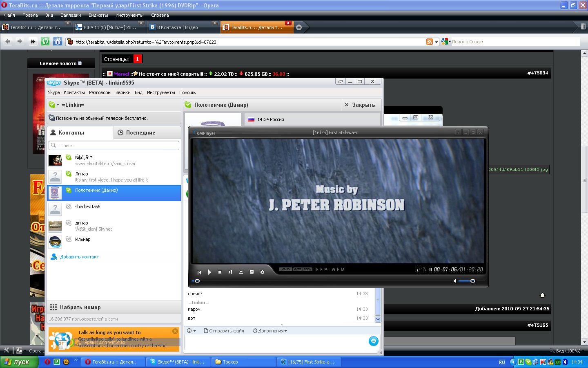Toggle repeat mode in KMPlayer
588x368 pixels.
[417, 269]
